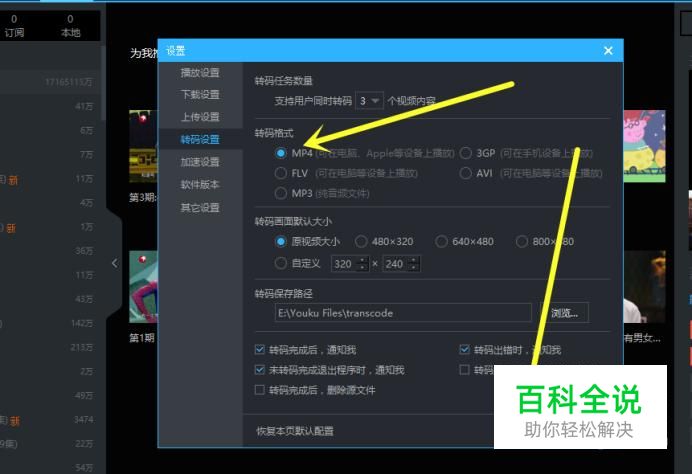Image resolution: width=692 pixels, height=474 pixels.
Task: Click the sidebar row showing 3474
Action: pos(52,419)
